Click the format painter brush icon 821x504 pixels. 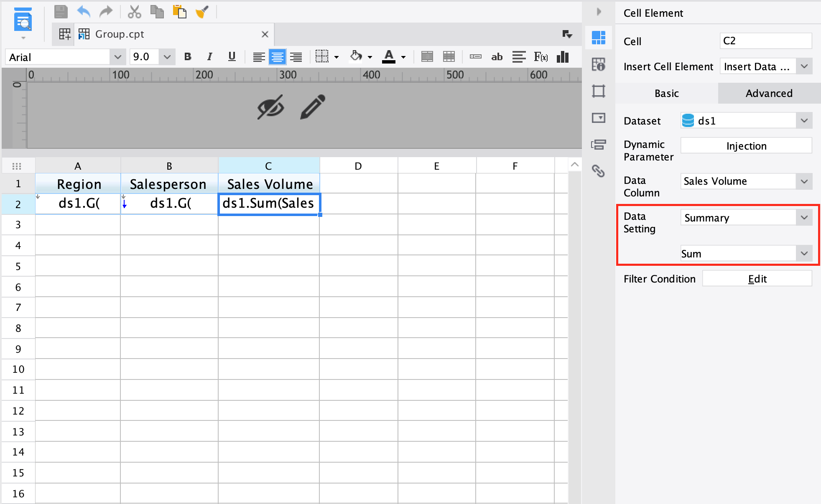click(202, 12)
